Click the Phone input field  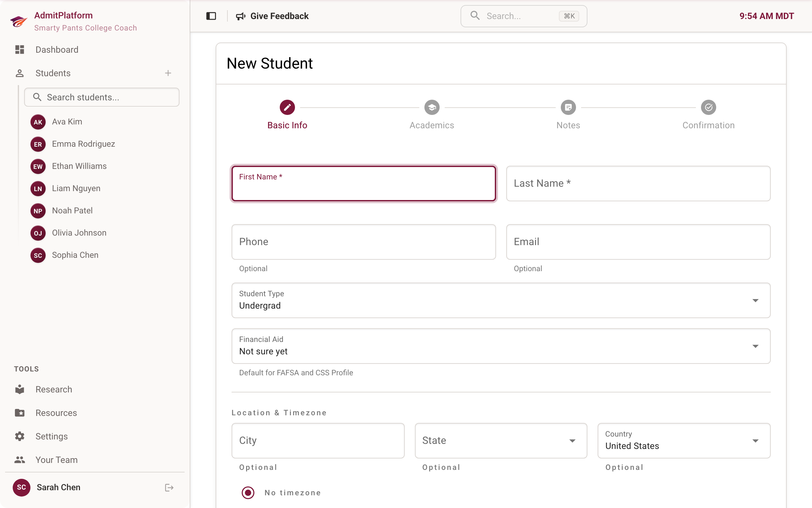[x=364, y=242]
